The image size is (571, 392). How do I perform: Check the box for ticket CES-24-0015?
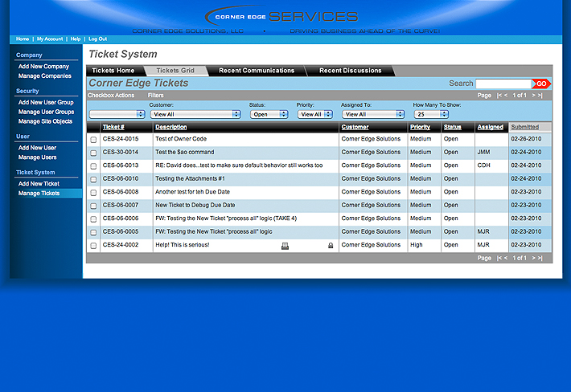[93, 140]
